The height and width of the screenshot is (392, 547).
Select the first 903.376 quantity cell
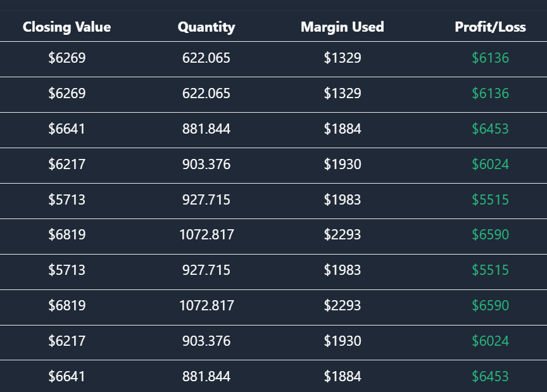tap(206, 165)
